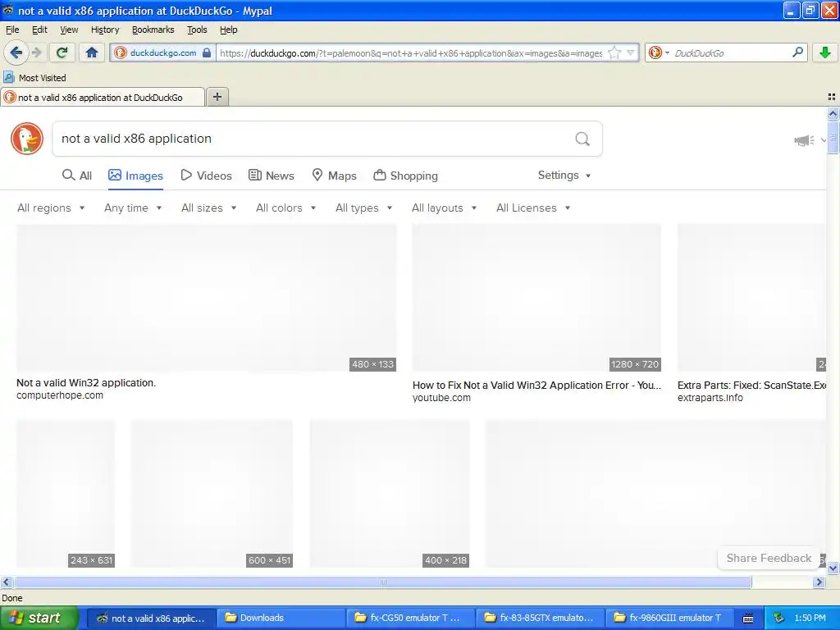Open the 1280 × 720 YouTube thumbnail

[536, 298]
